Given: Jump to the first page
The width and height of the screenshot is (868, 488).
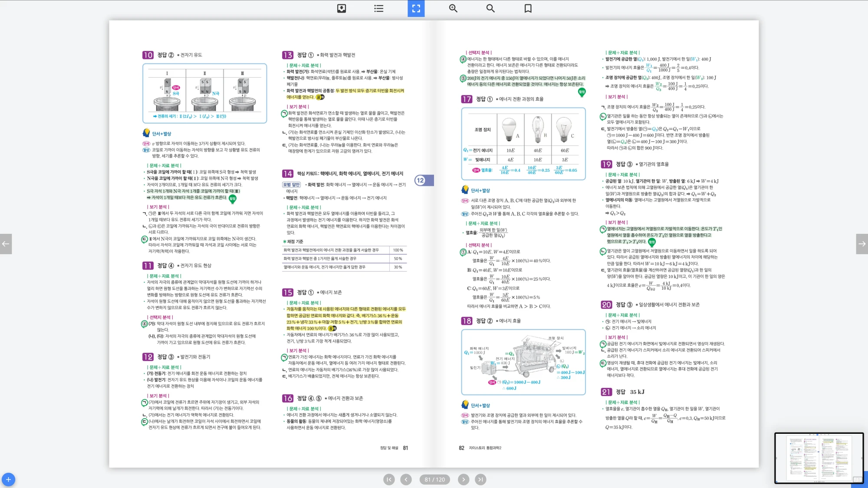Looking at the screenshot, I should 389,479.
